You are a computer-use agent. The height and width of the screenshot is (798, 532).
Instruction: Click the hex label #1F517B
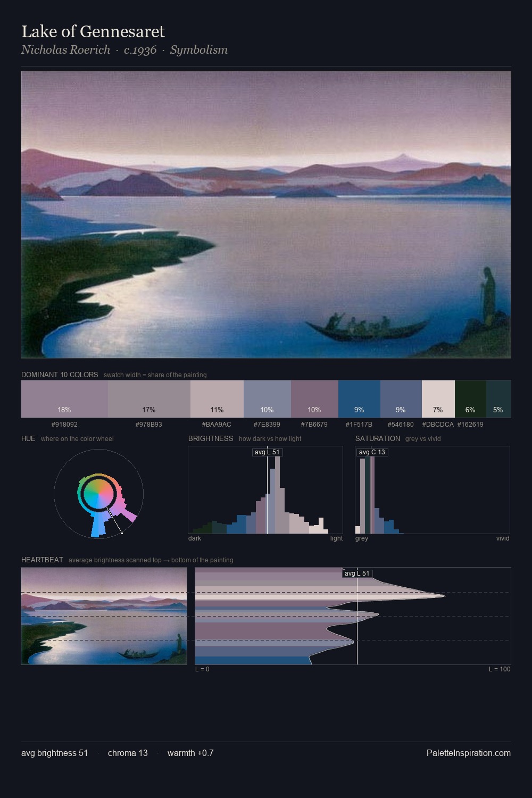[x=359, y=425]
